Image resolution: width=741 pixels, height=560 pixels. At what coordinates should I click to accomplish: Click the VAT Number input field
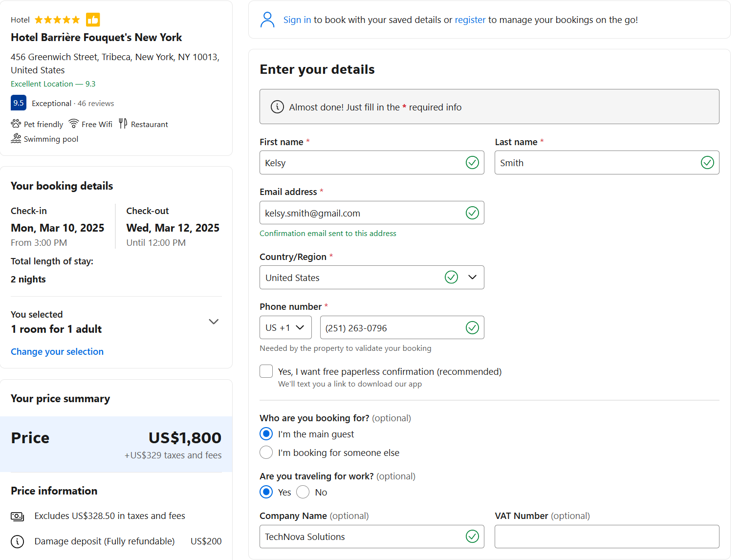[607, 537]
